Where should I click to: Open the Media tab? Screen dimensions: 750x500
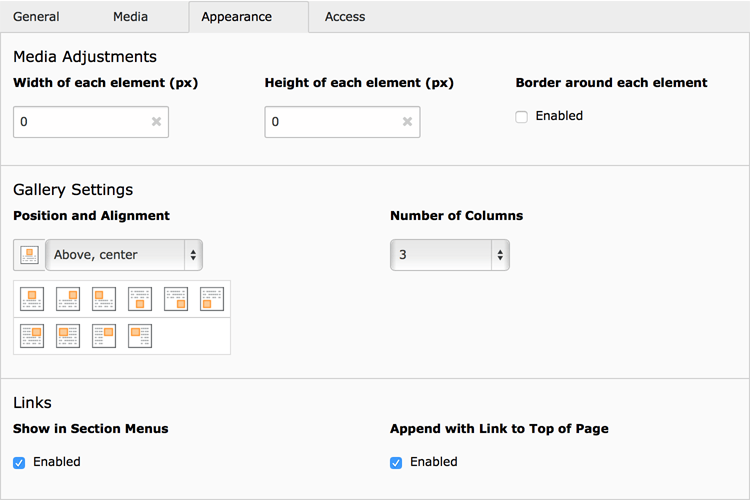130,17
